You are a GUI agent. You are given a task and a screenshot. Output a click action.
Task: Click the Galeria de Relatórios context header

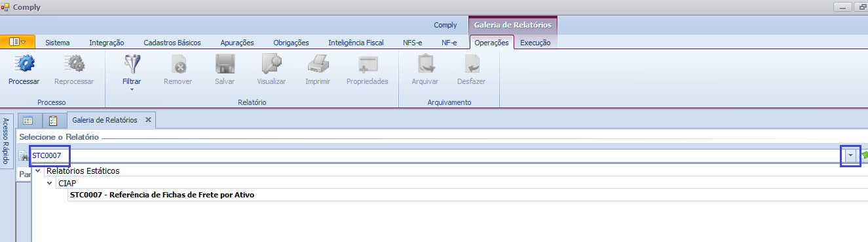click(x=513, y=25)
